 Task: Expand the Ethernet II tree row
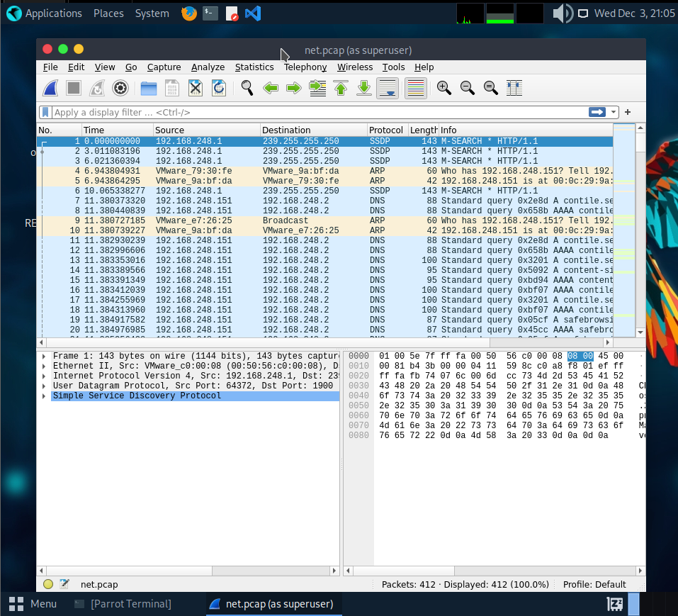pyautogui.click(x=44, y=366)
